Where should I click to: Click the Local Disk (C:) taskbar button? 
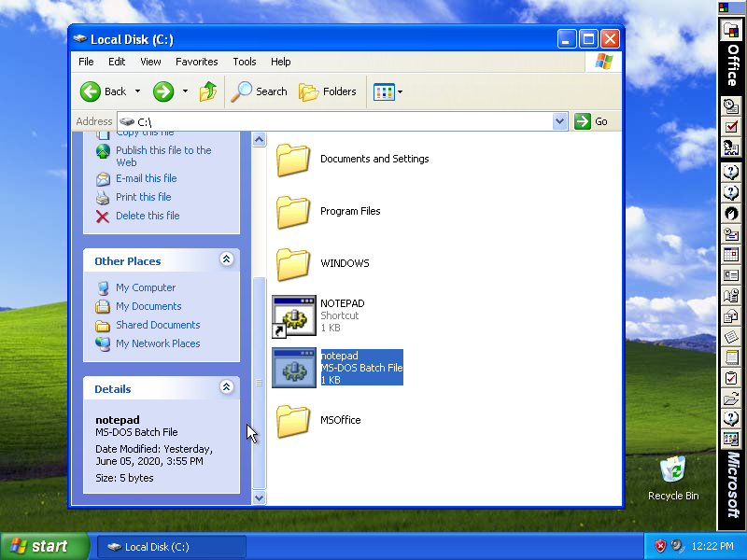(172, 547)
